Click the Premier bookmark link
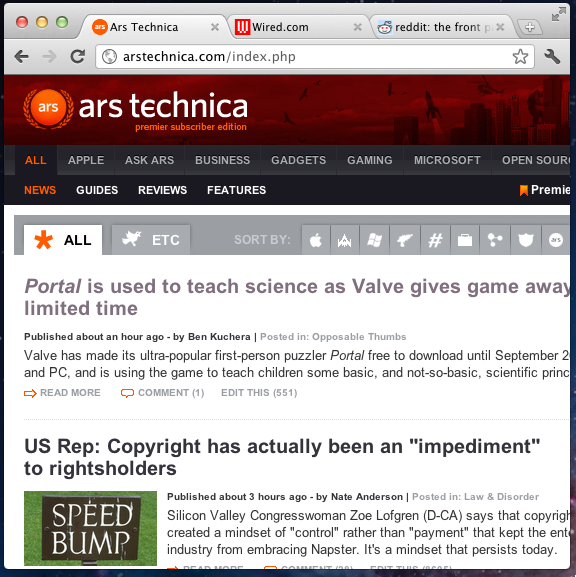This screenshot has width=576, height=577. pyautogui.click(x=545, y=190)
